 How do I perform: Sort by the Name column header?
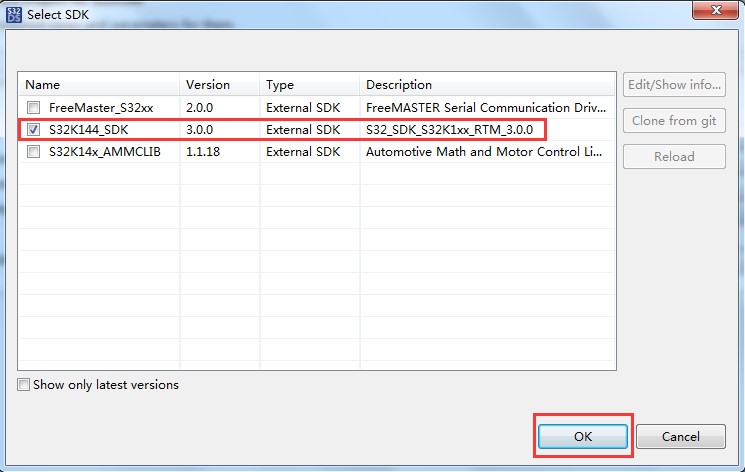pos(99,85)
